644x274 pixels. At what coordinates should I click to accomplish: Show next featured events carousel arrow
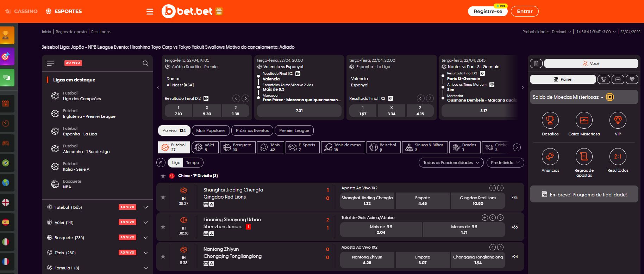pos(522,87)
